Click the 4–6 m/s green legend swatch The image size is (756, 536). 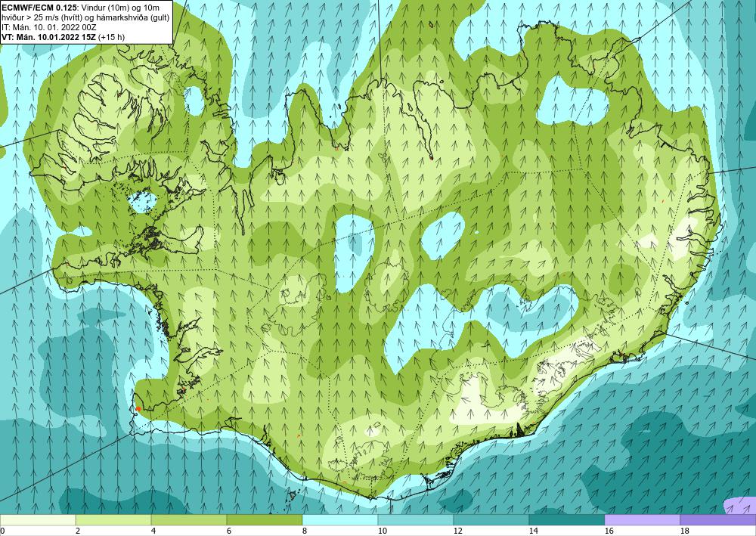click(189, 520)
